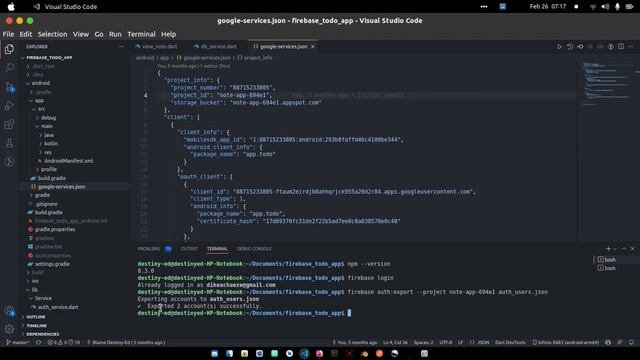Open the Apple menu

[11, 7]
